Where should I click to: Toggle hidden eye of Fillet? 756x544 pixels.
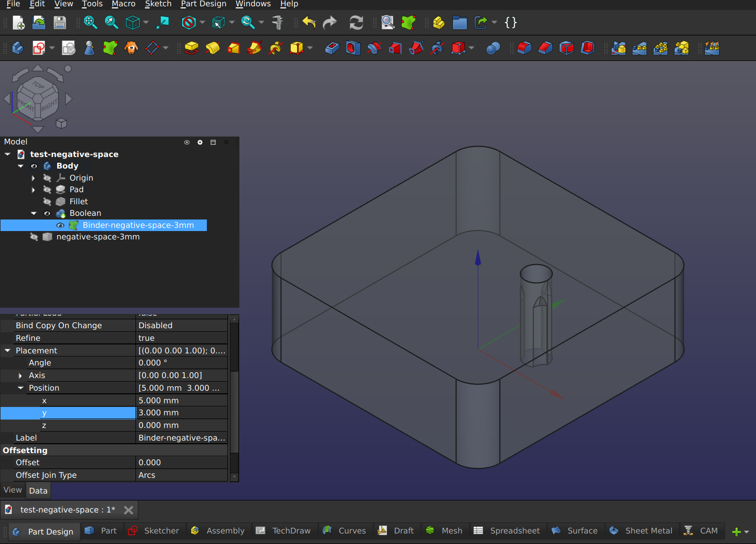(47, 202)
